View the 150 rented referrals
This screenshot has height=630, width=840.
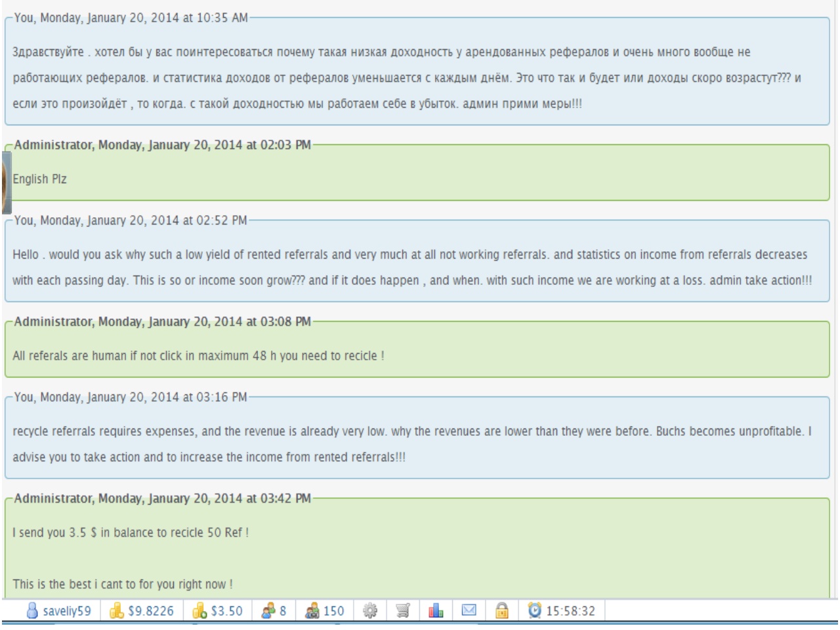(312, 611)
